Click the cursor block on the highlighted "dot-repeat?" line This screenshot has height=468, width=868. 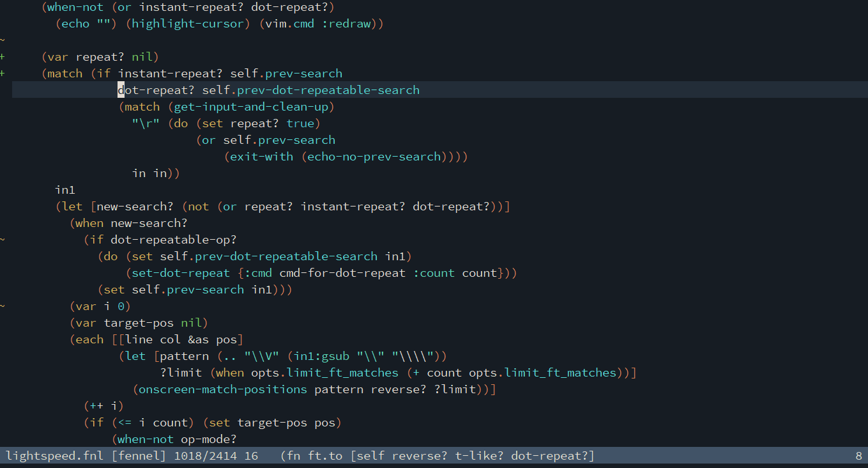pyautogui.click(x=121, y=90)
